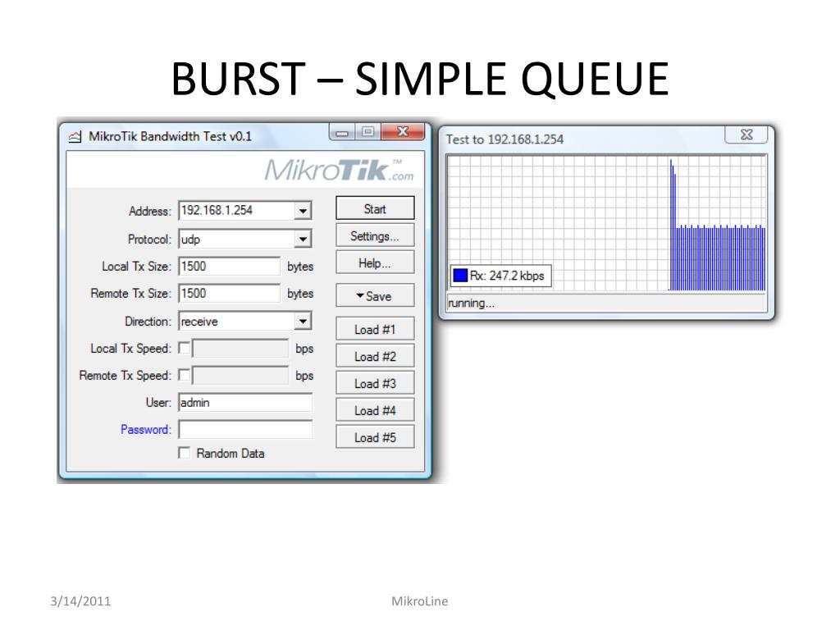Click the running... status text
Screen dimensions: 840x630
click(x=471, y=304)
